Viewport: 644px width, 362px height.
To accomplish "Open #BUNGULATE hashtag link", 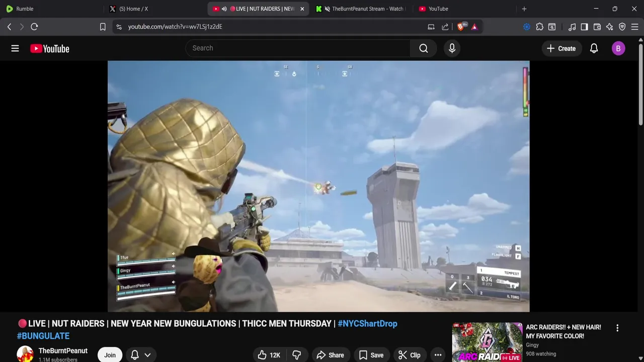I will 43,336.
